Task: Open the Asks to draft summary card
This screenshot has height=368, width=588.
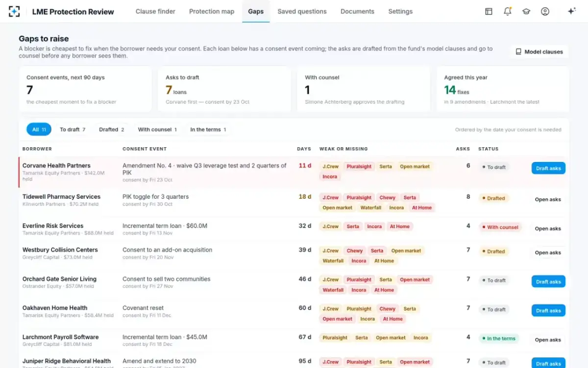Action: tap(224, 89)
